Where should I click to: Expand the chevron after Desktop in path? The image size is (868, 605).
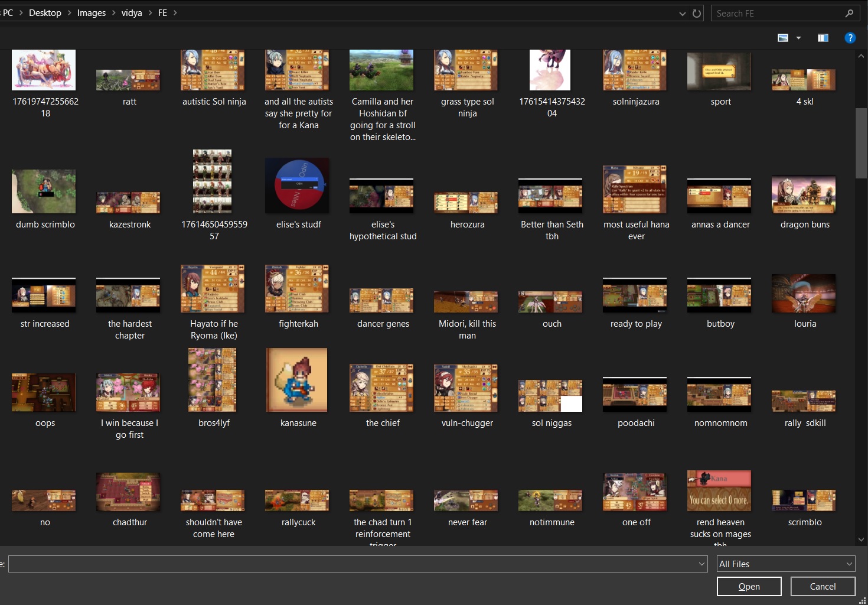[x=69, y=13]
